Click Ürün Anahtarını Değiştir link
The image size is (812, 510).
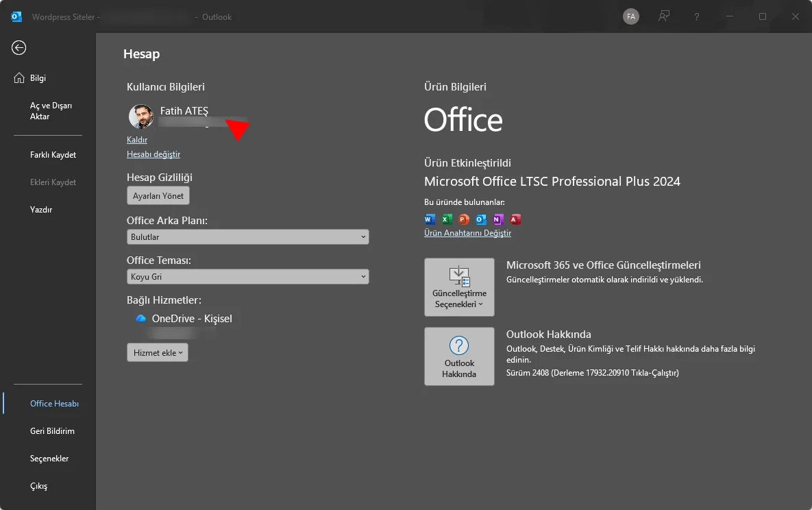[x=467, y=233]
